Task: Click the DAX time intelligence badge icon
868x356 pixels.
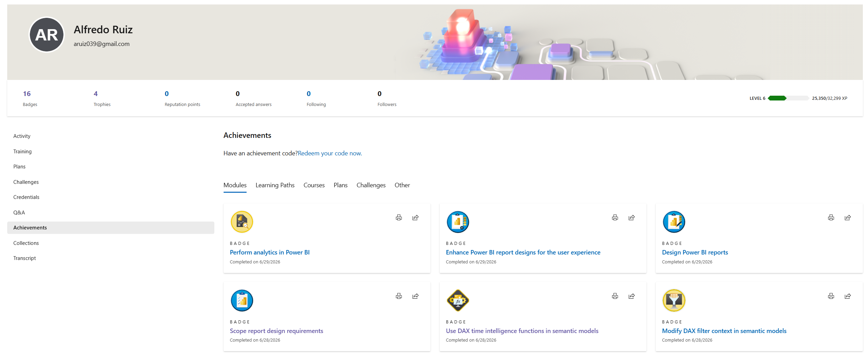Action: (x=458, y=300)
